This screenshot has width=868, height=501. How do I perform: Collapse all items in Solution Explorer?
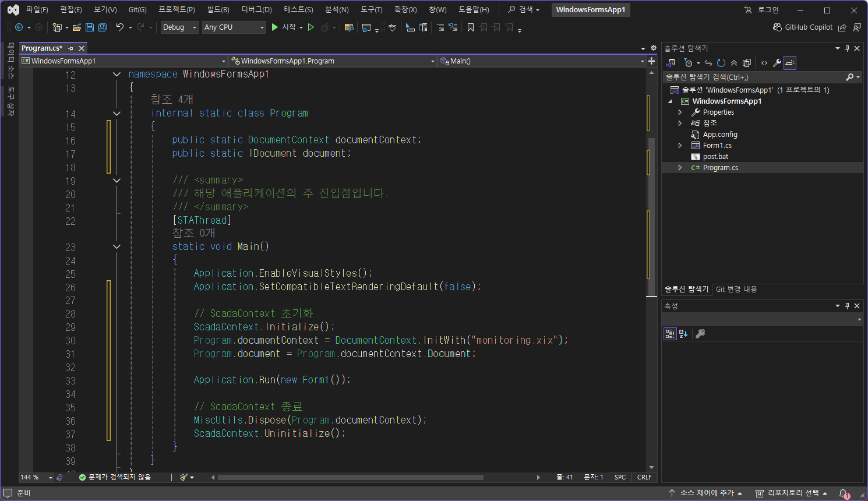coord(734,63)
